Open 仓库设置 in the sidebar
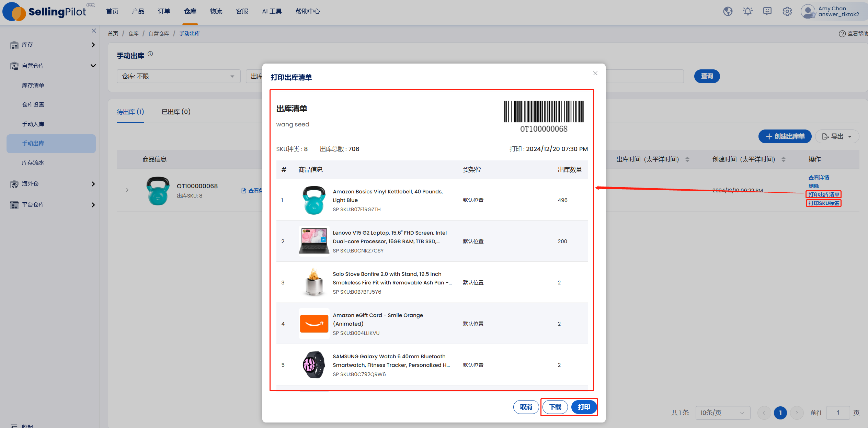868x428 pixels. pos(33,105)
